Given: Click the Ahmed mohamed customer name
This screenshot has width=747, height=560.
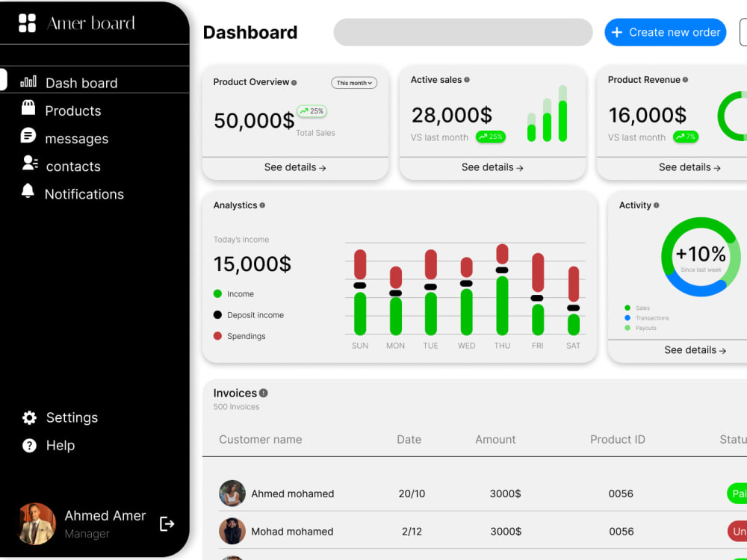Looking at the screenshot, I should pos(293,494).
